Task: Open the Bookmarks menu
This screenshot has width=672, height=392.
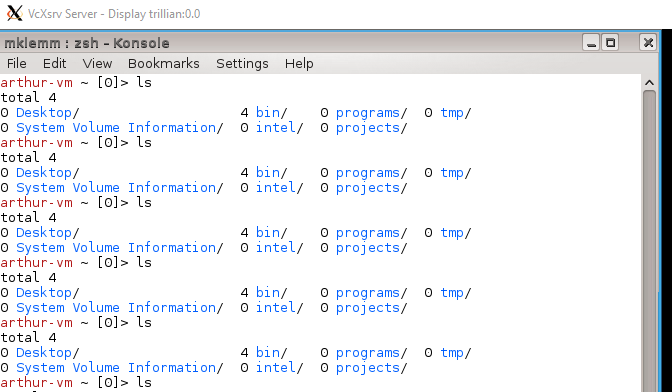Action: pyautogui.click(x=164, y=63)
